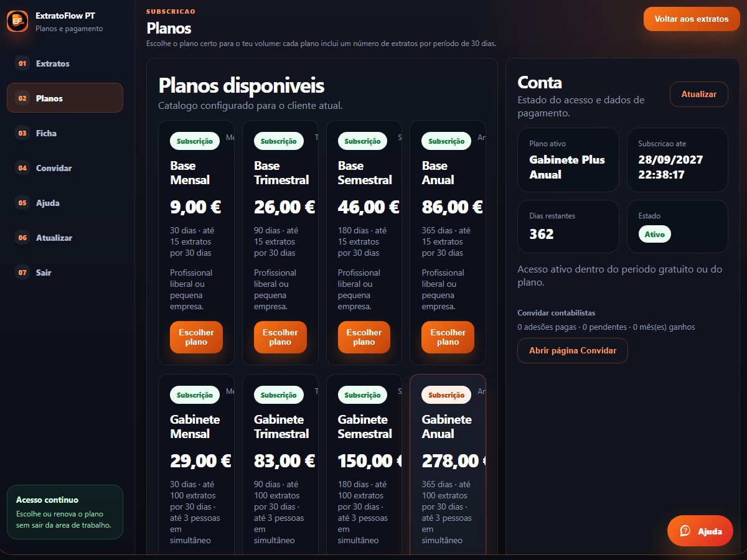Click the 07 badge beside Sair
The height and width of the screenshot is (560, 747).
(22, 273)
